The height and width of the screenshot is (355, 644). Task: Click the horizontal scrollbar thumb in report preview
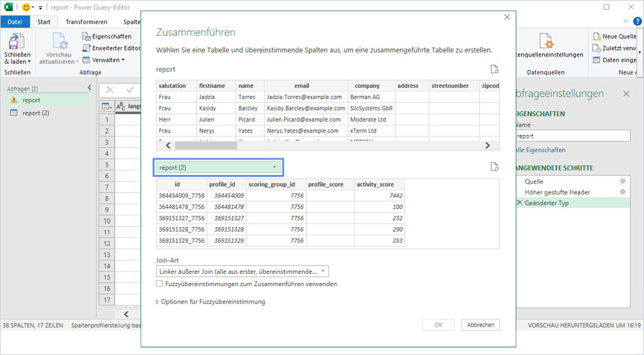(206, 145)
